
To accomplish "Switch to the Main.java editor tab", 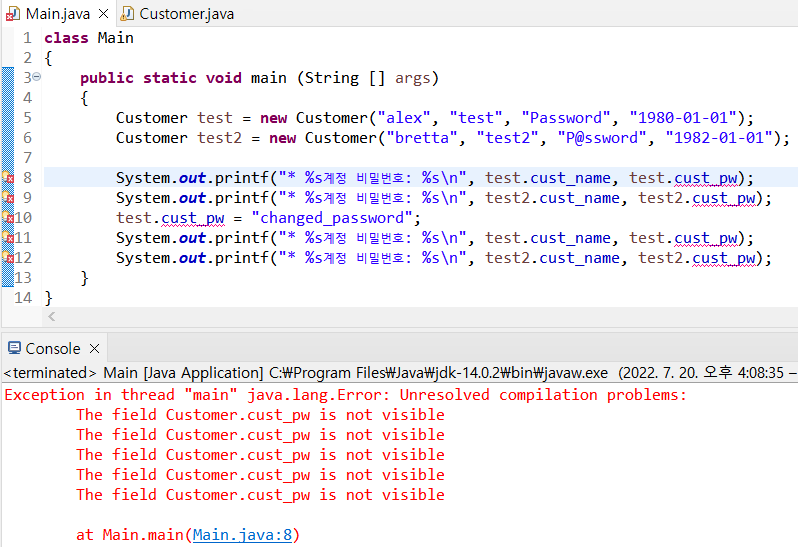I will pos(57,14).
